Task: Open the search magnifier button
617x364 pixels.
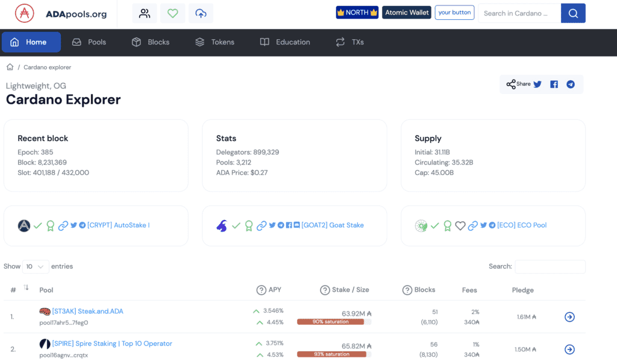Action: (573, 13)
